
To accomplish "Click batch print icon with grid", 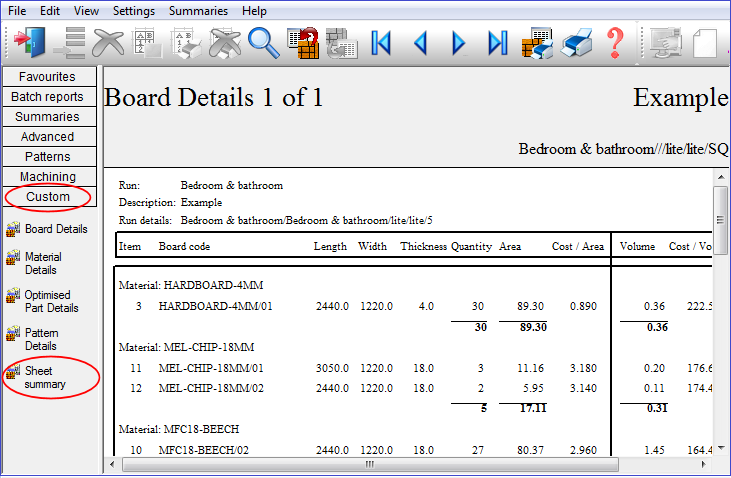I will point(537,43).
